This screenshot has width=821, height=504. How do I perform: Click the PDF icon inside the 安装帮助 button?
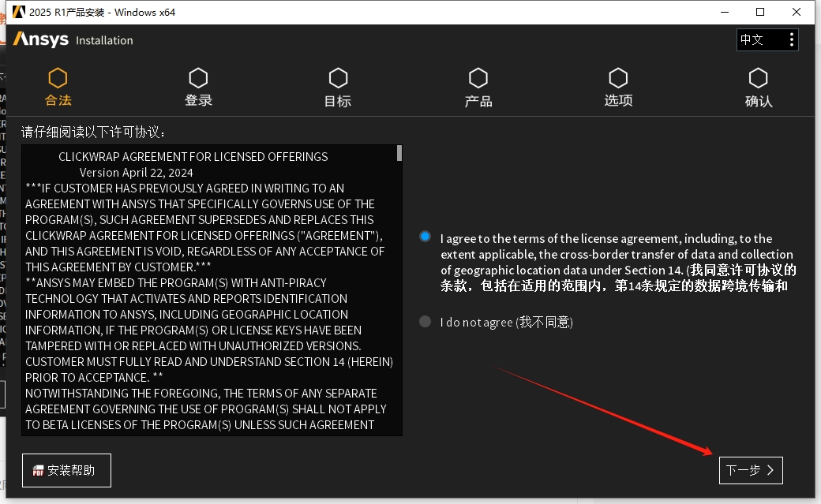click(38, 469)
